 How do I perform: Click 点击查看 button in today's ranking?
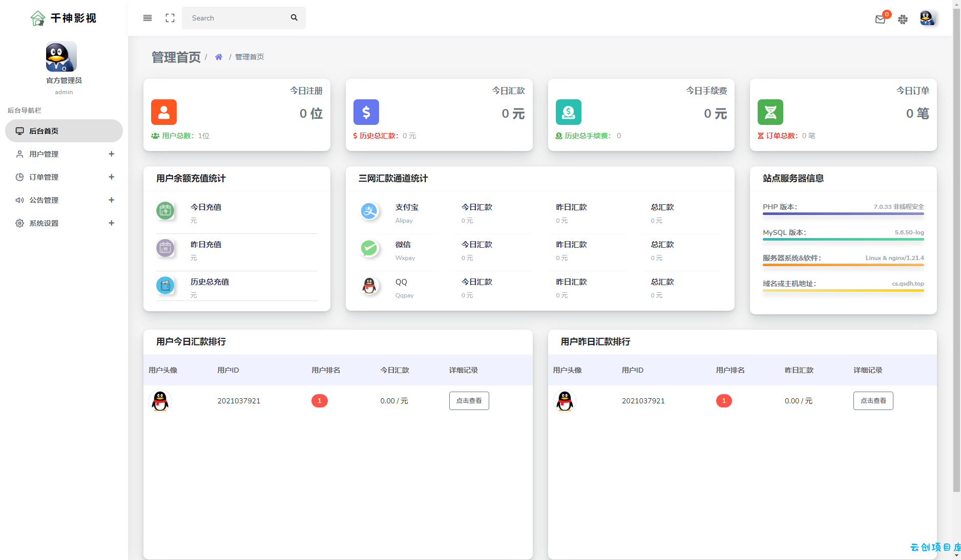469,401
